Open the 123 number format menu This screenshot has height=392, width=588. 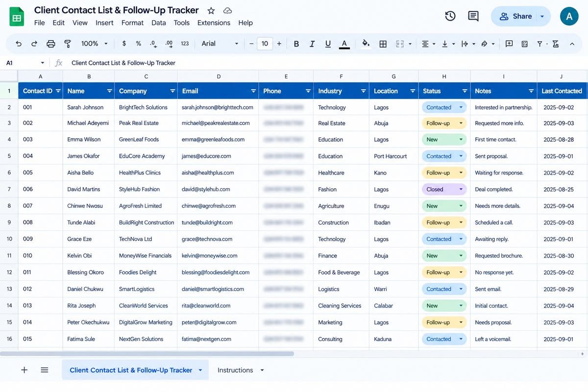point(185,44)
